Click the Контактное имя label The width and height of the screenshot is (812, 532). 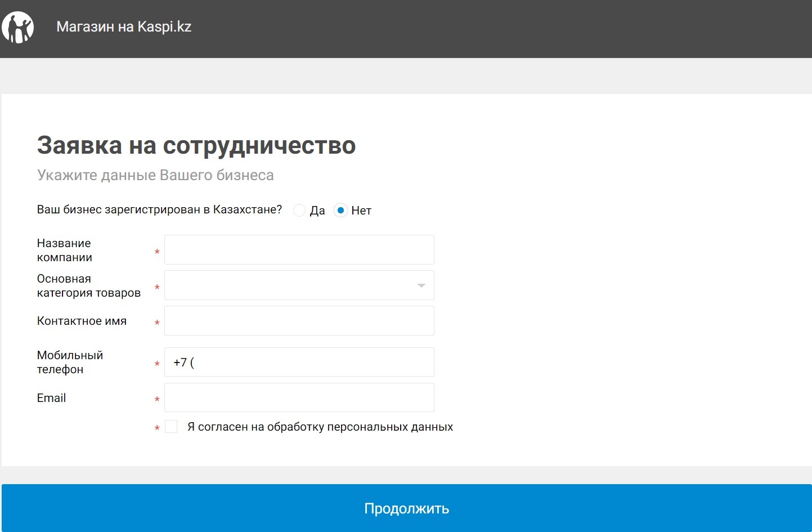(x=82, y=321)
